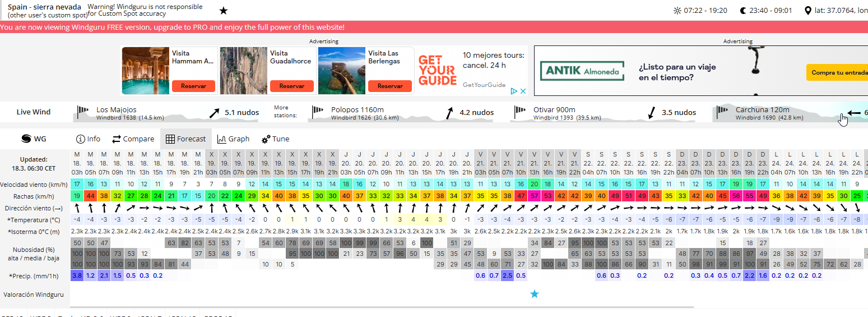This screenshot has width=868, height=317.
Task: Click the horizontal scrollbar below forecast table
Action: coord(381,307)
